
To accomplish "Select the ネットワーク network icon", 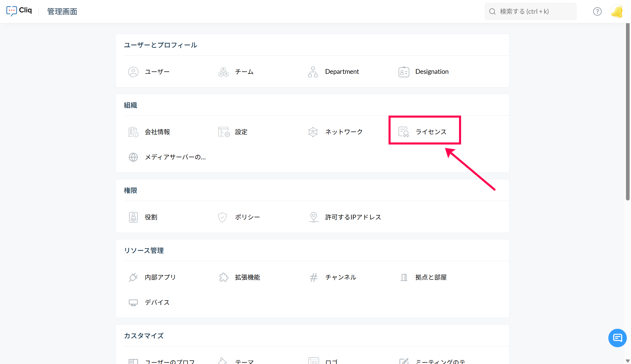I will coord(313,132).
